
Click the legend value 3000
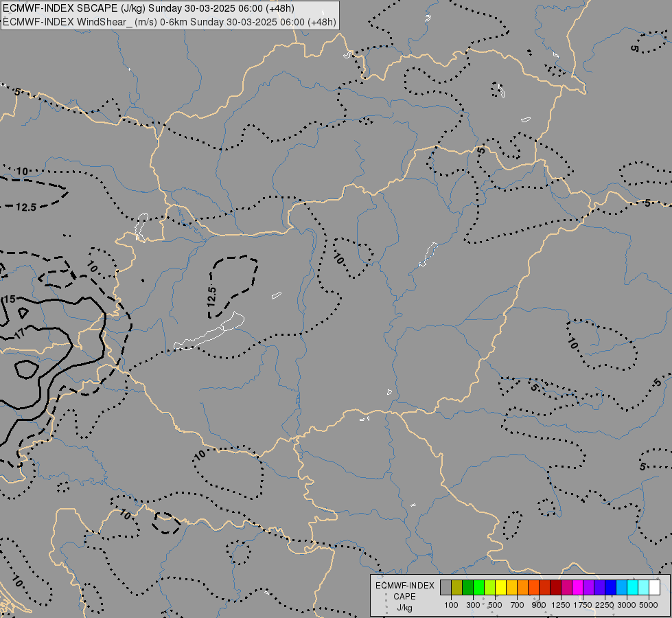(627, 605)
